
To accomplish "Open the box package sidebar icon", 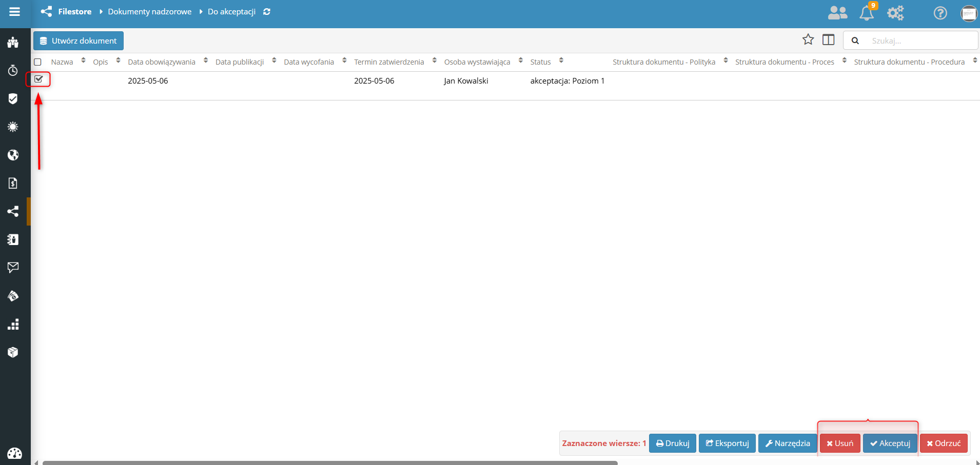I will (x=13, y=352).
